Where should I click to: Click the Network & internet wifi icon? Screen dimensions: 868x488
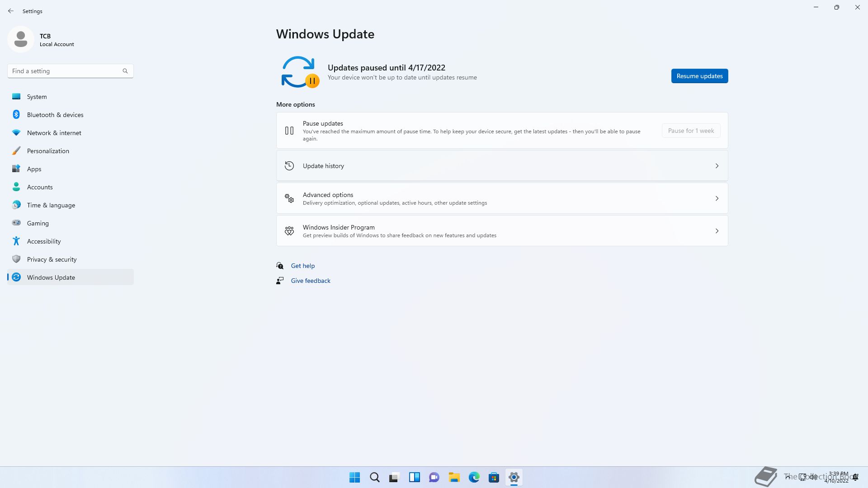click(x=16, y=132)
